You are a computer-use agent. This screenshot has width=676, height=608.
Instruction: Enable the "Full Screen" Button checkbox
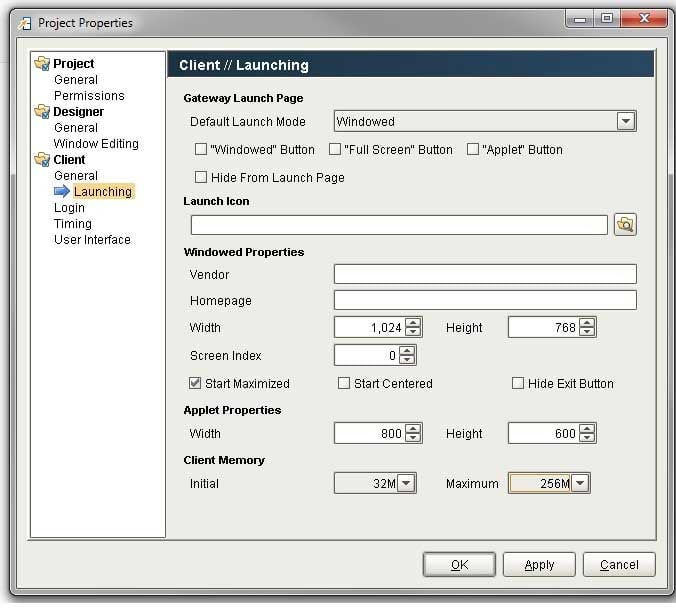(334, 149)
